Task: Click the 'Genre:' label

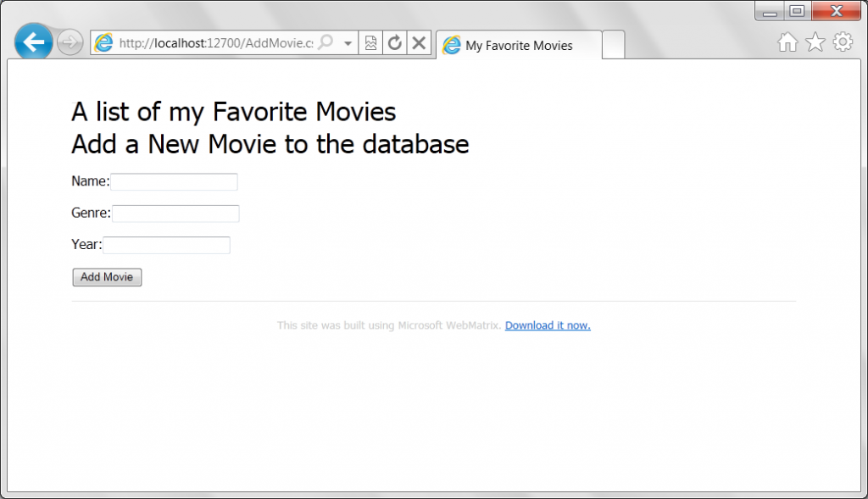Action: pyautogui.click(x=92, y=213)
